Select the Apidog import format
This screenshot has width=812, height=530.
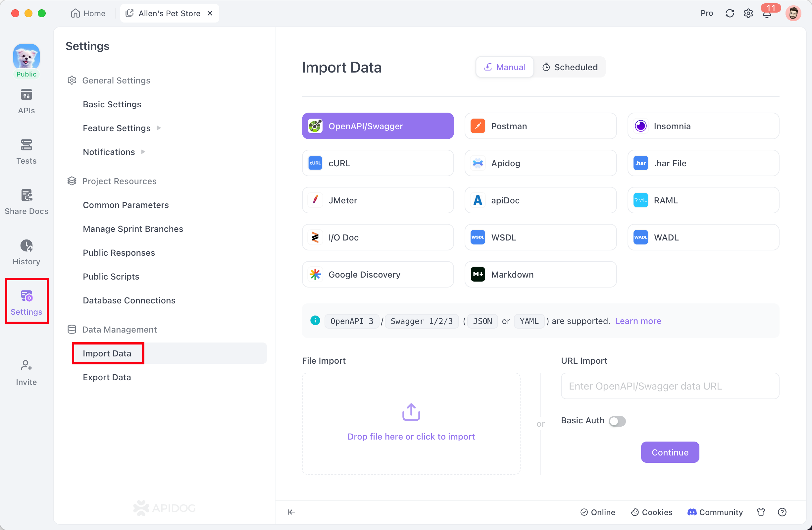pos(540,163)
